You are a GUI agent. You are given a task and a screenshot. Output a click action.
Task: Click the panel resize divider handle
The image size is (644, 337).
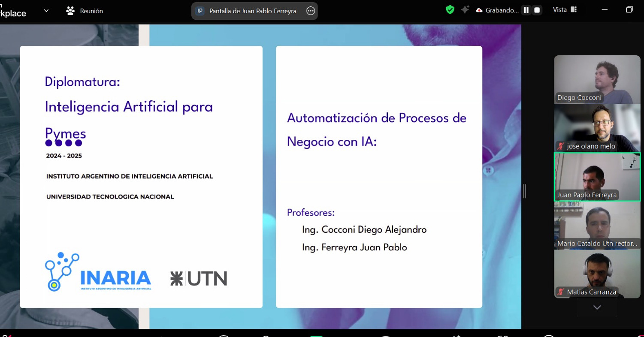(x=524, y=191)
